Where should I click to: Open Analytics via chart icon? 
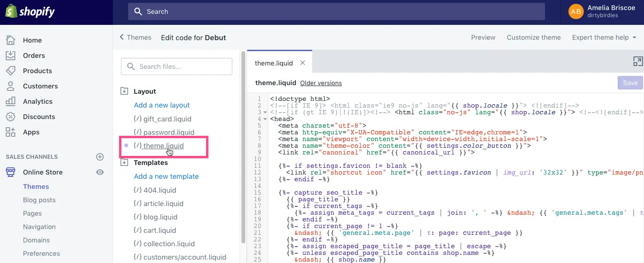11,101
